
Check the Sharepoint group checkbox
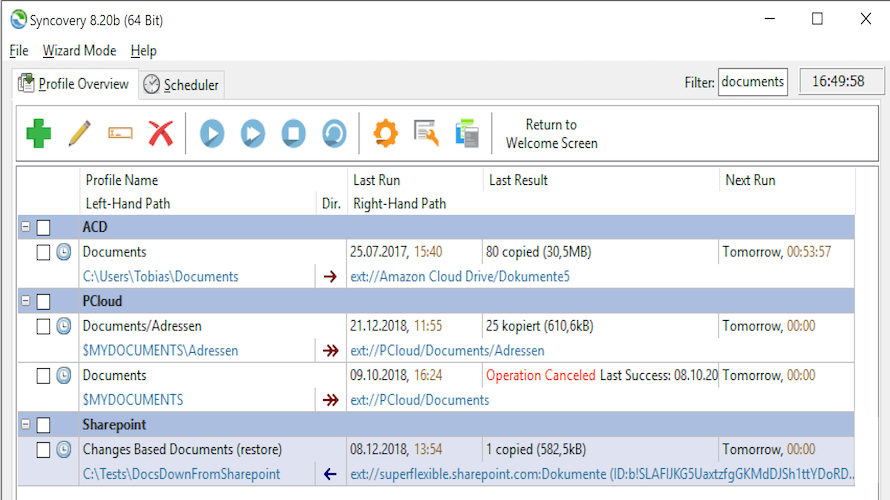[x=43, y=425]
